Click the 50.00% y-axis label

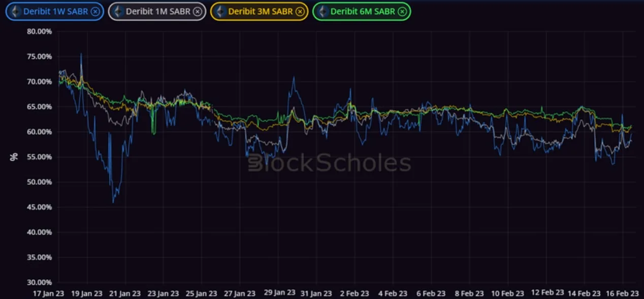(40, 182)
